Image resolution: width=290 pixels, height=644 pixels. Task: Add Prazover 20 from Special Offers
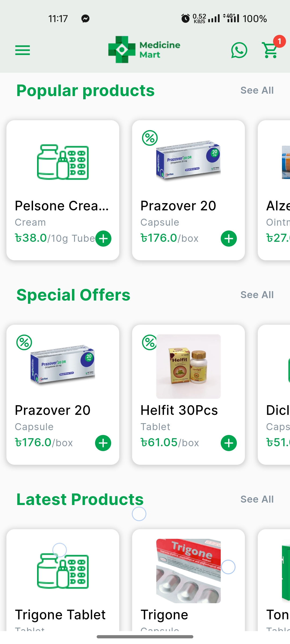[x=103, y=443]
